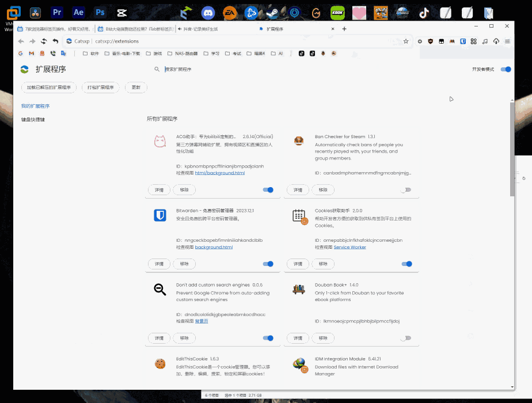Viewport: 532px width, 403px height.
Task: Click the Douban Book+ bookshelf icon
Action: (x=299, y=289)
